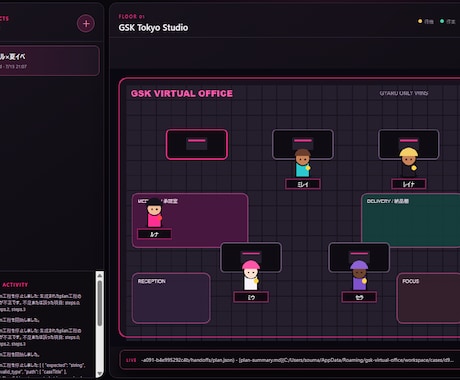The height and width of the screenshot is (380, 460).
Task: Select the empty desk with pink outline
Action: [x=197, y=144]
